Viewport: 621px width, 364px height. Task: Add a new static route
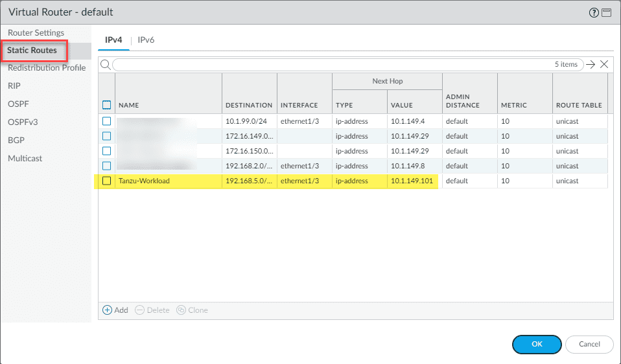115,310
